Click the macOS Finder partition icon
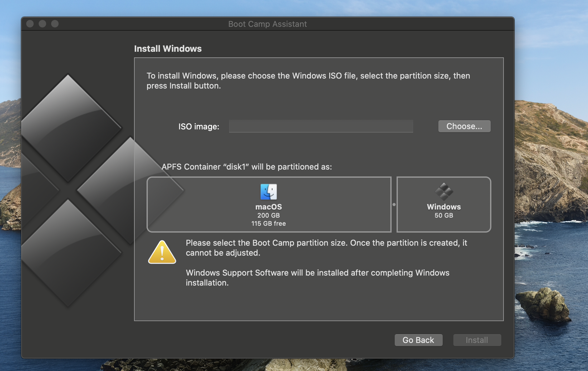Screen dimensions: 588x371 pos(268,192)
